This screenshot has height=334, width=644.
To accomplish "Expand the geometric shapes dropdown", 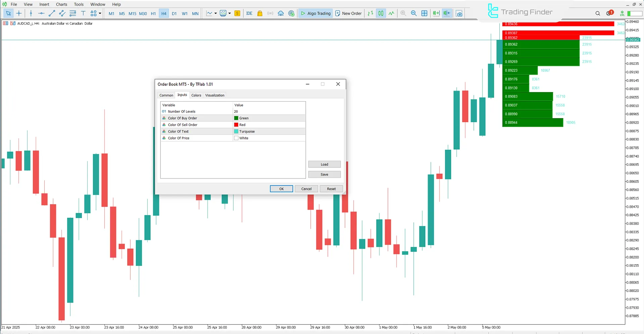I will (x=100, y=13).
